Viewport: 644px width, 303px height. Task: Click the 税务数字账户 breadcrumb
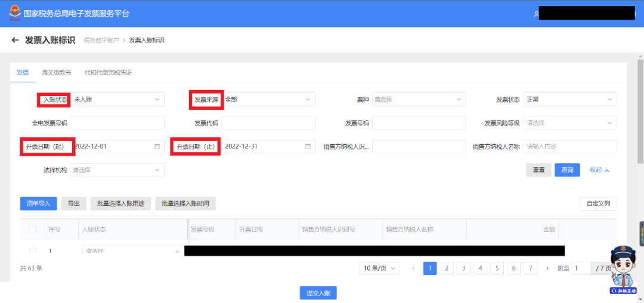[x=101, y=40]
